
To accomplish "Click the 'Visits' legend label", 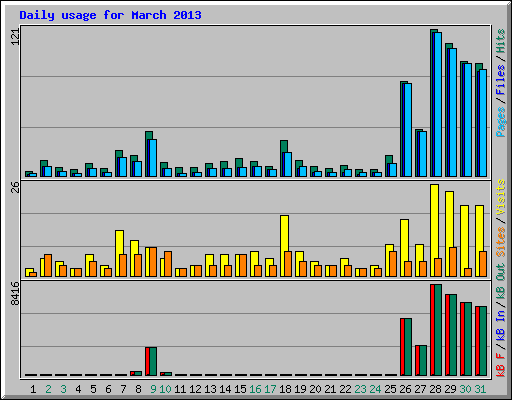I will point(500,197).
